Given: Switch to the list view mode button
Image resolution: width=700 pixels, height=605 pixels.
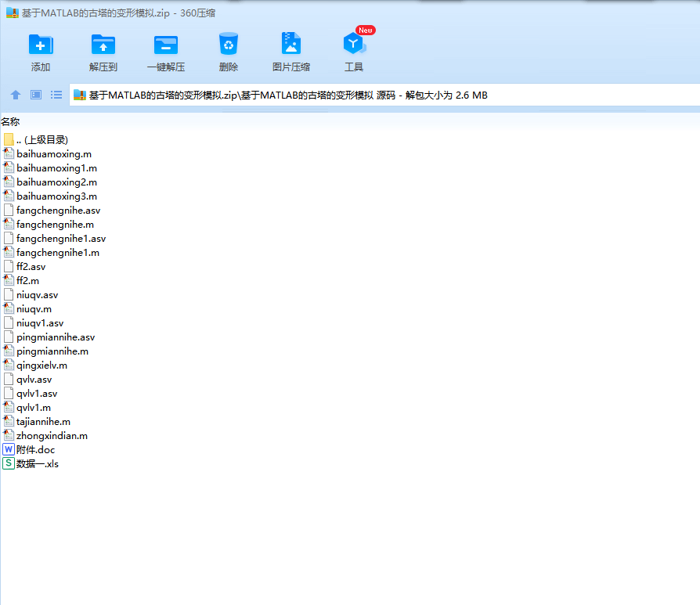Looking at the screenshot, I should click(x=56, y=95).
